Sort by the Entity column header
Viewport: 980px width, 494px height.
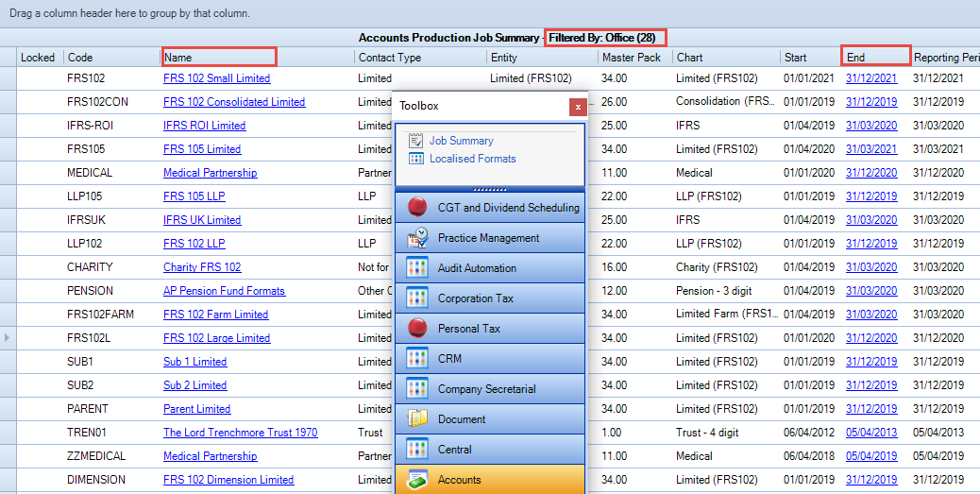click(542, 58)
